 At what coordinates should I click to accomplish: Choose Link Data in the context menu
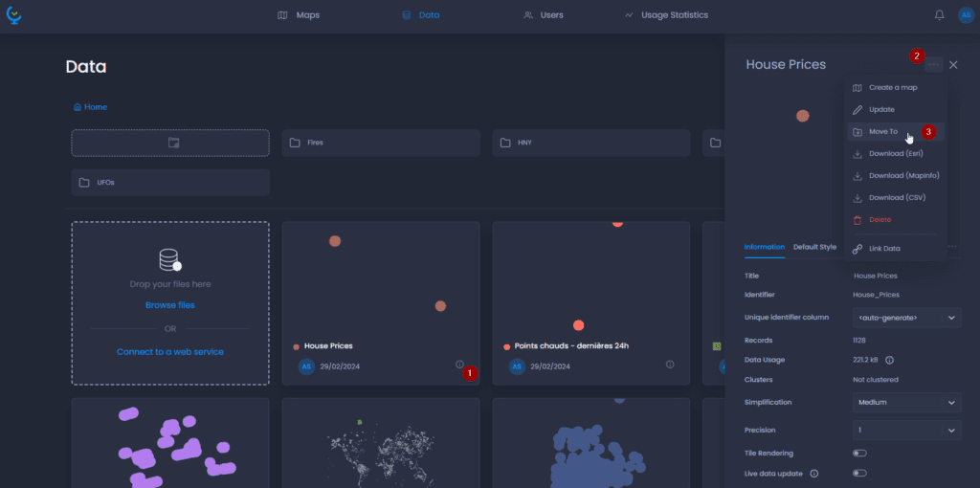pos(895,249)
